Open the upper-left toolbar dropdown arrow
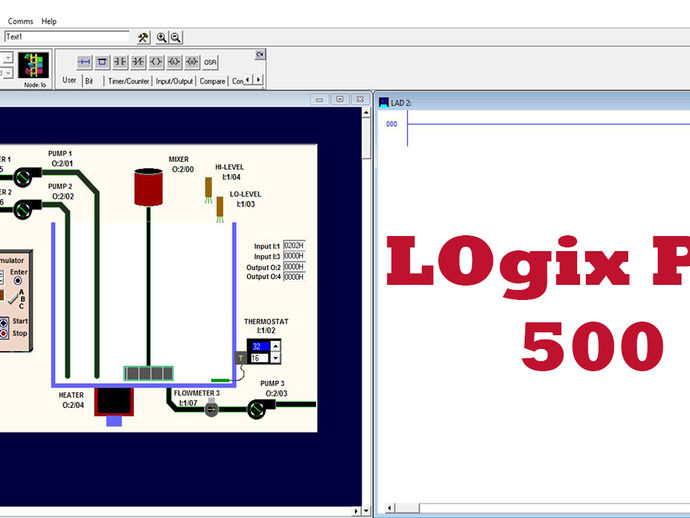Screen dimensions: 690x518 pos(8,57)
